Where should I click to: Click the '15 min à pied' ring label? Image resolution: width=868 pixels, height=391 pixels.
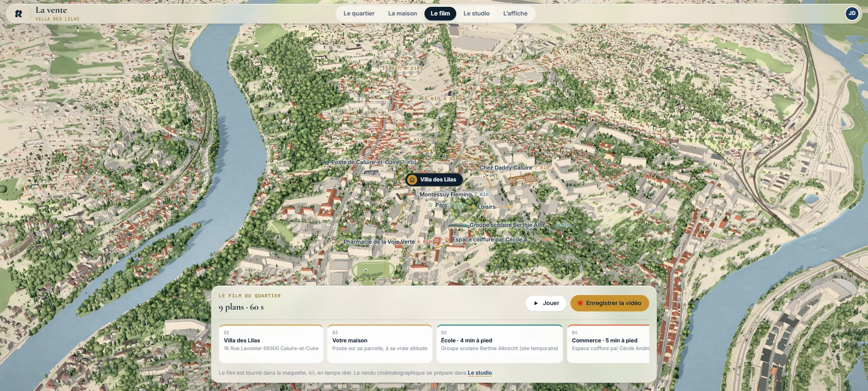[x=402, y=68]
